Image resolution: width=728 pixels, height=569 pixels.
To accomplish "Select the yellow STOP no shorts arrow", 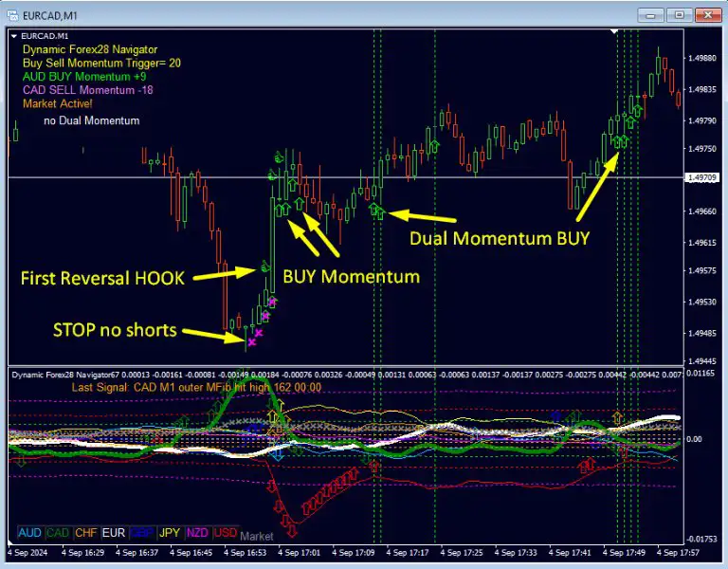I will click(x=213, y=333).
